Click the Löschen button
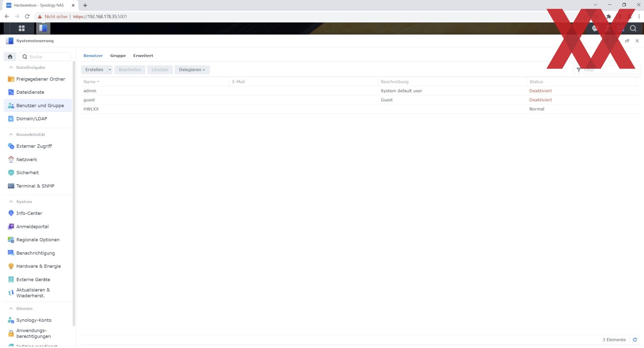644x348 pixels. click(x=160, y=70)
